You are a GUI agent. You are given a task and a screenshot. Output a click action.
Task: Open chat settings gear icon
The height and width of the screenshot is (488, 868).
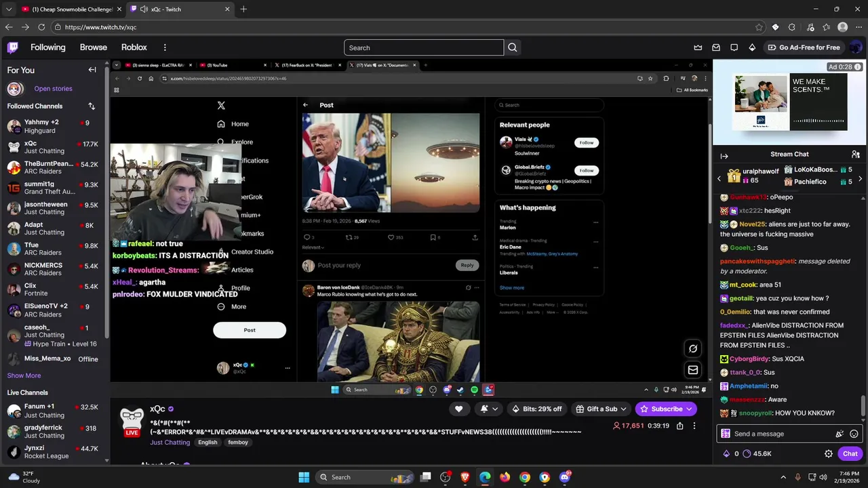coord(829,453)
